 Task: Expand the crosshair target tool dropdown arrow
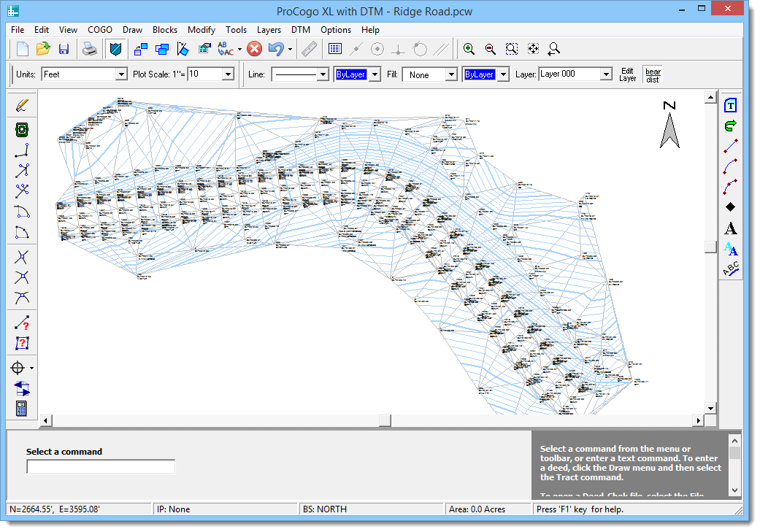32,369
